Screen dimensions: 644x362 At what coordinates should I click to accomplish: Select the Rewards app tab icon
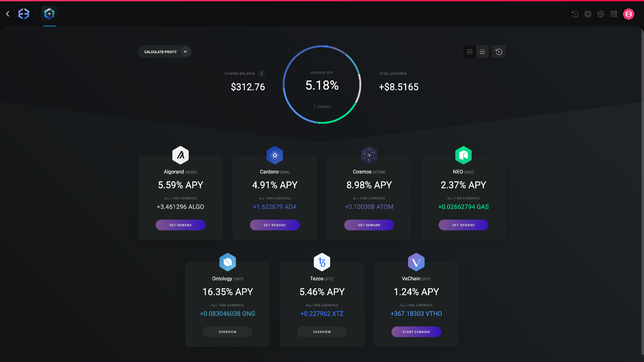49,14
